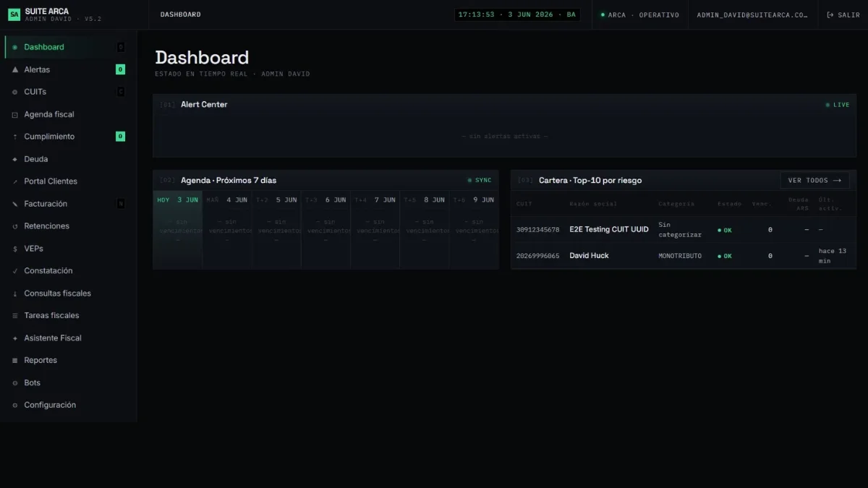Click the date and time display in header
This screenshot has height=488, width=868.
(x=517, y=14)
